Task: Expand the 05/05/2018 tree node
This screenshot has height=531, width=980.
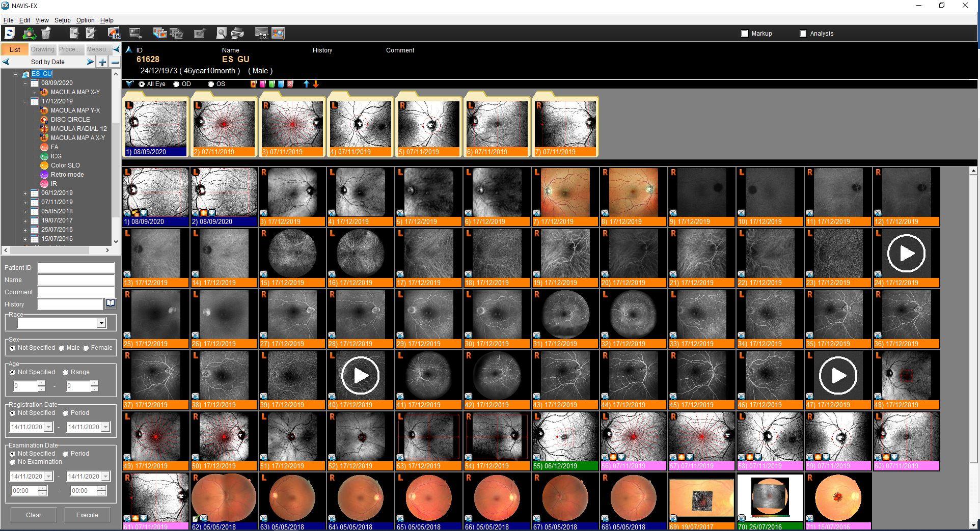Action: tap(25, 211)
